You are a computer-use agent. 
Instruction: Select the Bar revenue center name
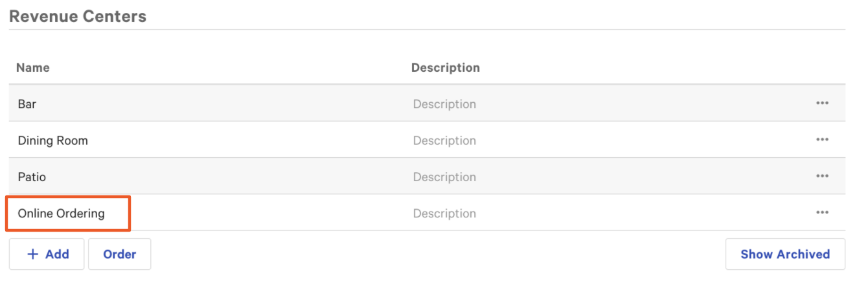point(27,104)
